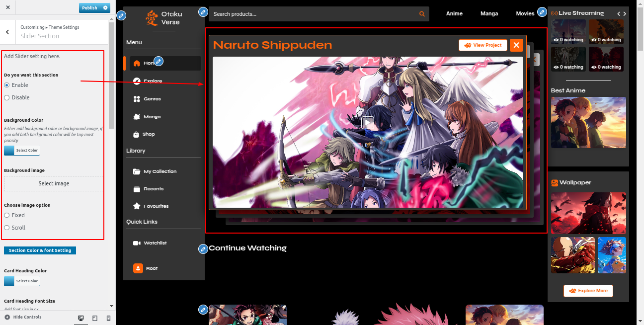Close the Naruto Shippuden slide card

[x=516, y=45]
